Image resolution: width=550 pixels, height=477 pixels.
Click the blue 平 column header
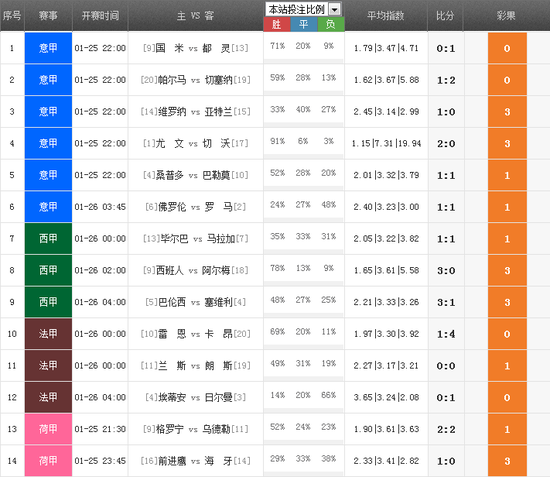click(x=304, y=24)
